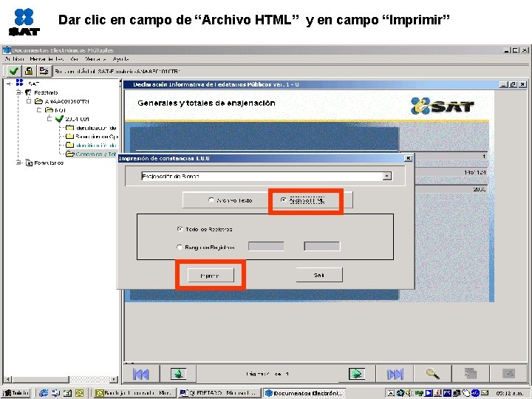532x399 pixels.
Task: Open the Enajenación de Bienes dropdown
Action: tap(386, 176)
